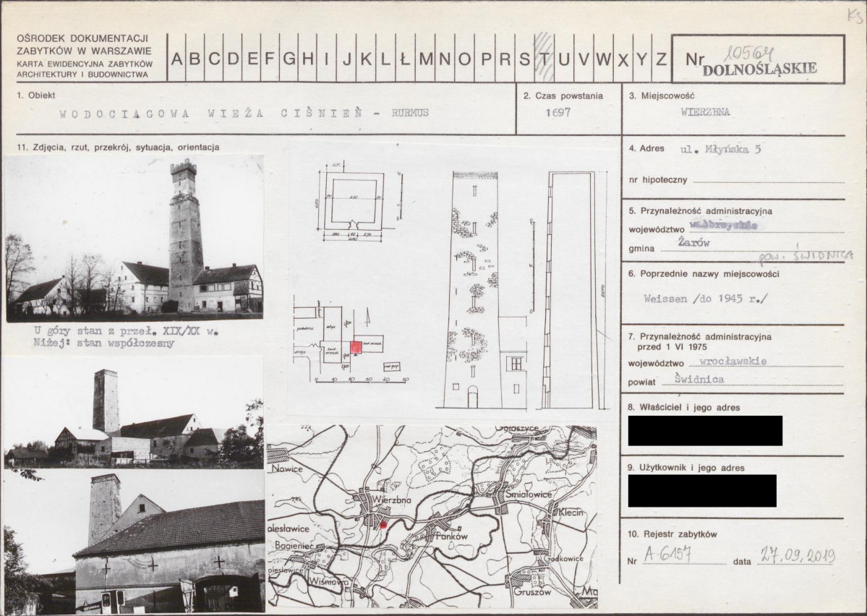Screen dimensions: 867x616
Task: Click the tower elevation drawing with brickwork
Action: pos(475,290)
